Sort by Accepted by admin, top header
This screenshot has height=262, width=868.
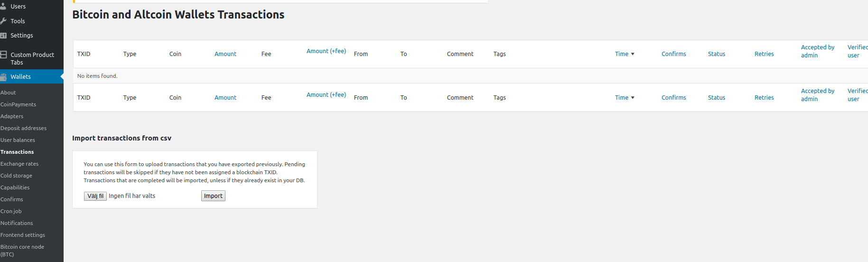[x=818, y=51]
